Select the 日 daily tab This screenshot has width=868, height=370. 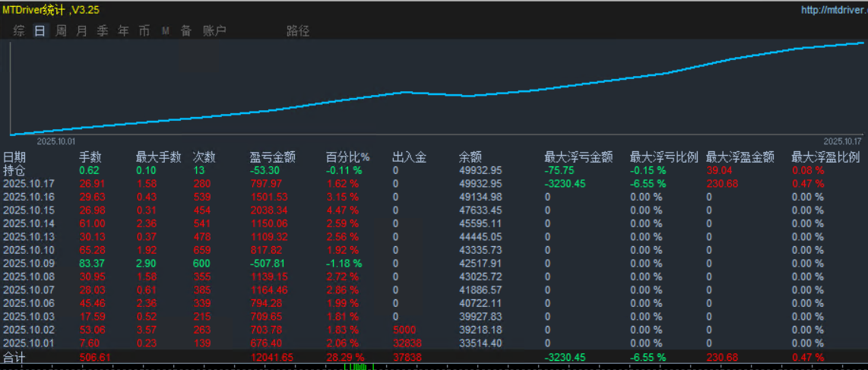point(40,31)
